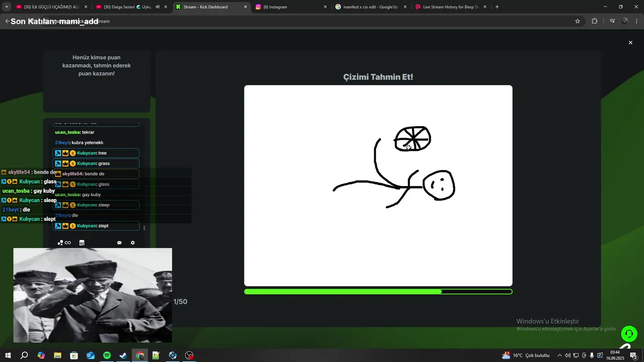The height and width of the screenshot is (362, 644).
Task: Click ucan_tosba 'tekrar' message
Action: [74, 132]
